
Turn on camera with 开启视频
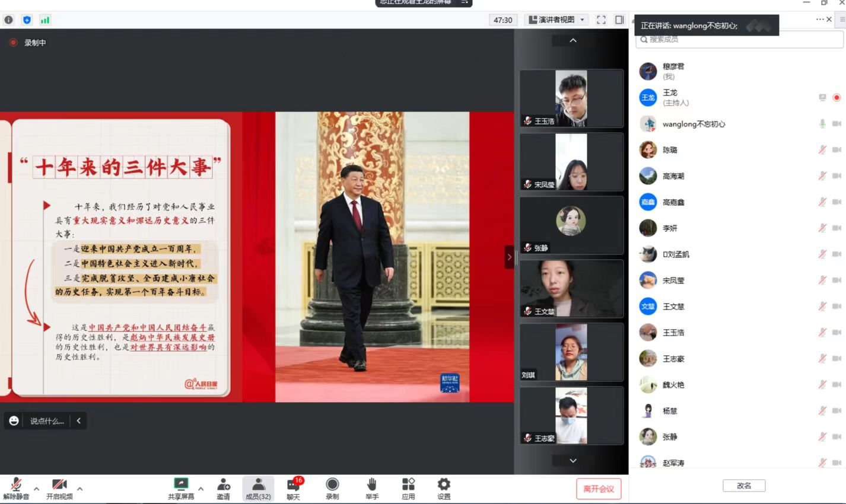coord(59,485)
